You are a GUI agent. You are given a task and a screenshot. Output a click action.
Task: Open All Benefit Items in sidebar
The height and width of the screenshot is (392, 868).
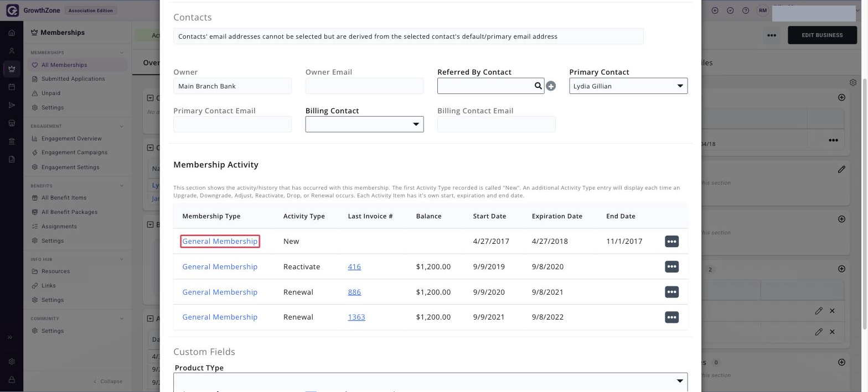click(64, 198)
